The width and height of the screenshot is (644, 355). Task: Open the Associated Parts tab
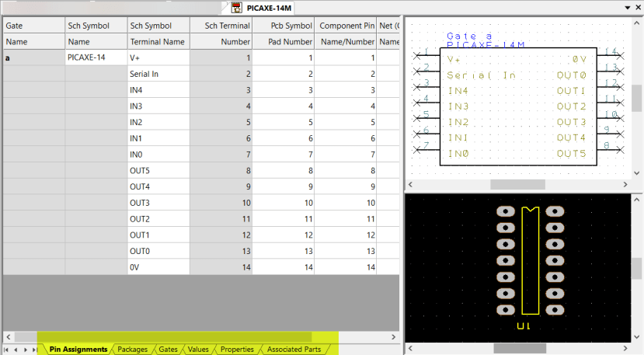pyautogui.click(x=294, y=350)
